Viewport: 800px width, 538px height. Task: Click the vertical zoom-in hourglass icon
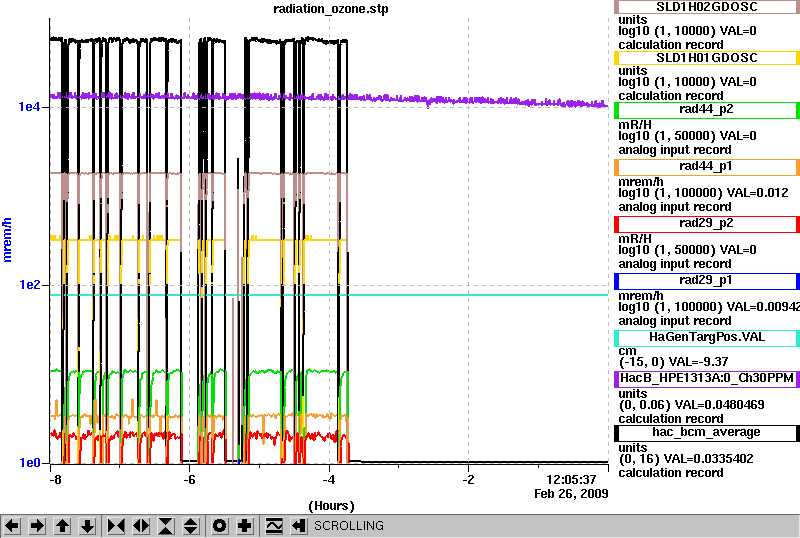point(166,526)
